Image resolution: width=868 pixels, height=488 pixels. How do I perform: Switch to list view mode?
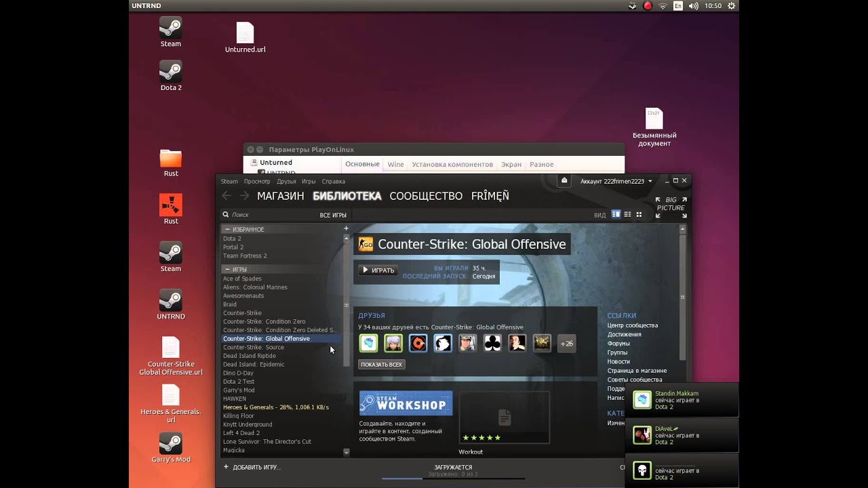627,214
